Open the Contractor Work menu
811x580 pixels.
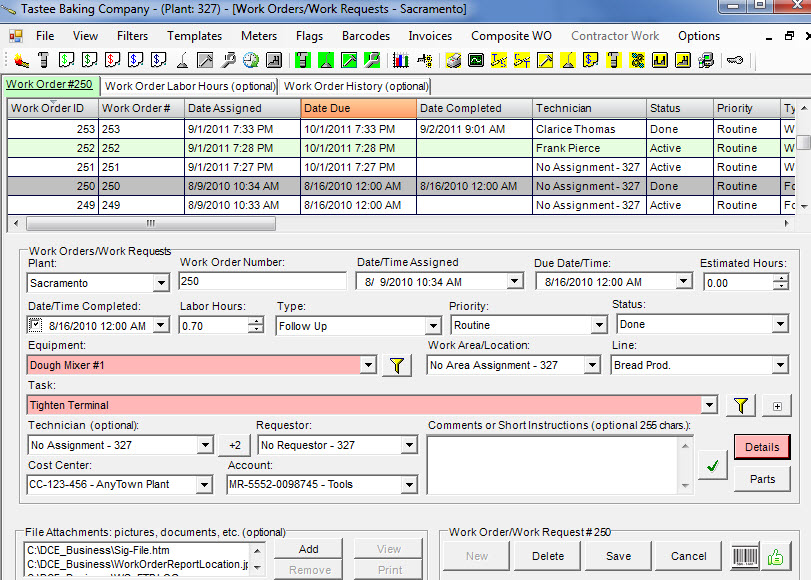pos(614,35)
